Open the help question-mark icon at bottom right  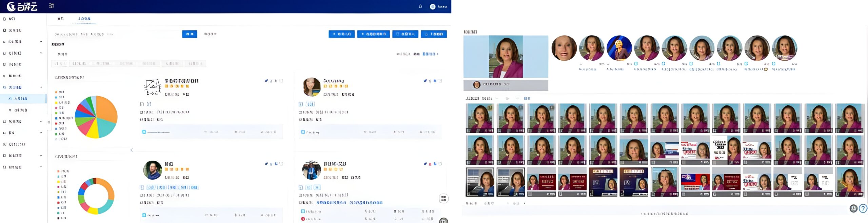click(863, 208)
